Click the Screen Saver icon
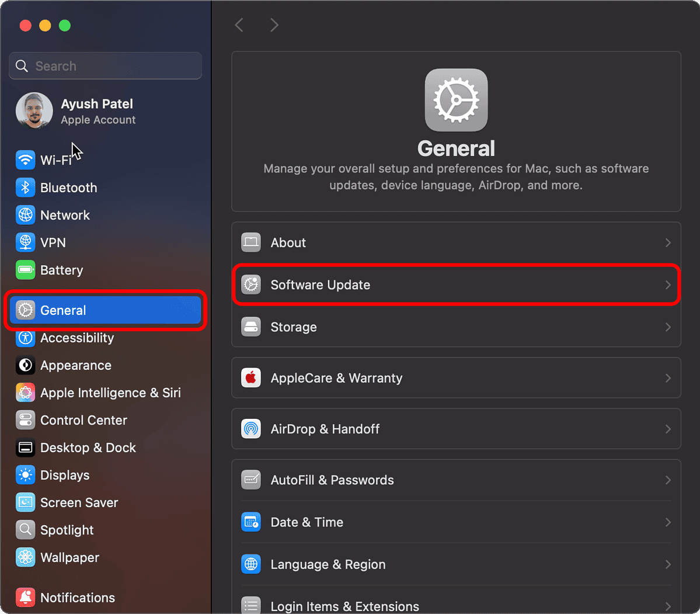 click(x=25, y=502)
